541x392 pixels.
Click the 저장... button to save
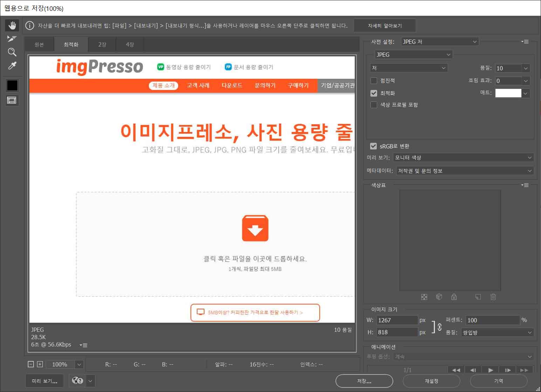pyautogui.click(x=364, y=381)
